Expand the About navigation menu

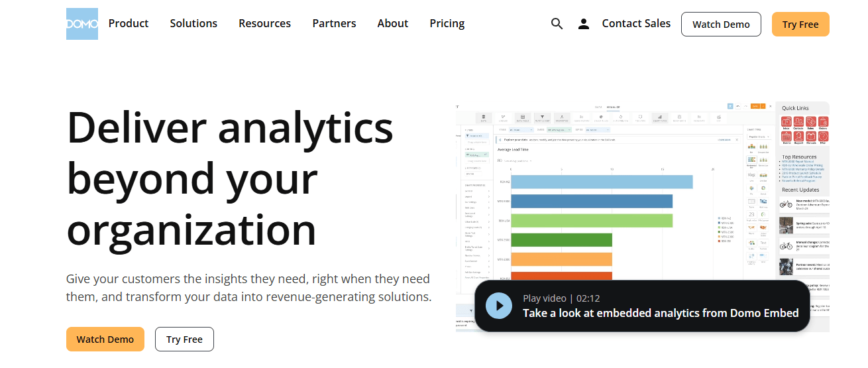pyautogui.click(x=392, y=24)
